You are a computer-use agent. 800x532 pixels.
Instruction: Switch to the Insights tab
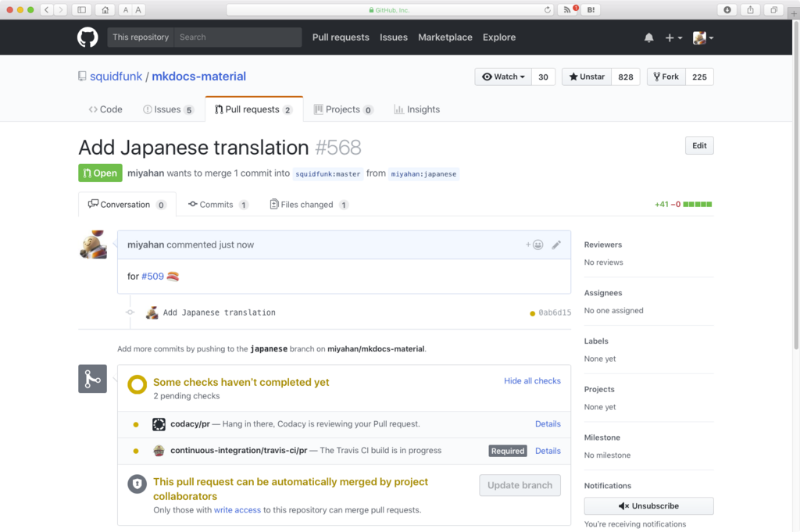[x=417, y=109]
